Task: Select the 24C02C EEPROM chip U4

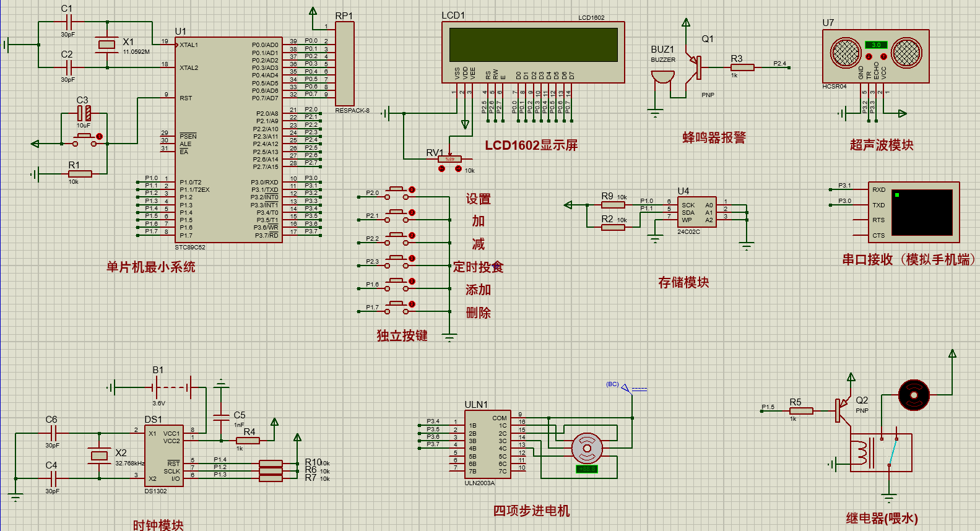Action: pyautogui.click(x=696, y=212)
